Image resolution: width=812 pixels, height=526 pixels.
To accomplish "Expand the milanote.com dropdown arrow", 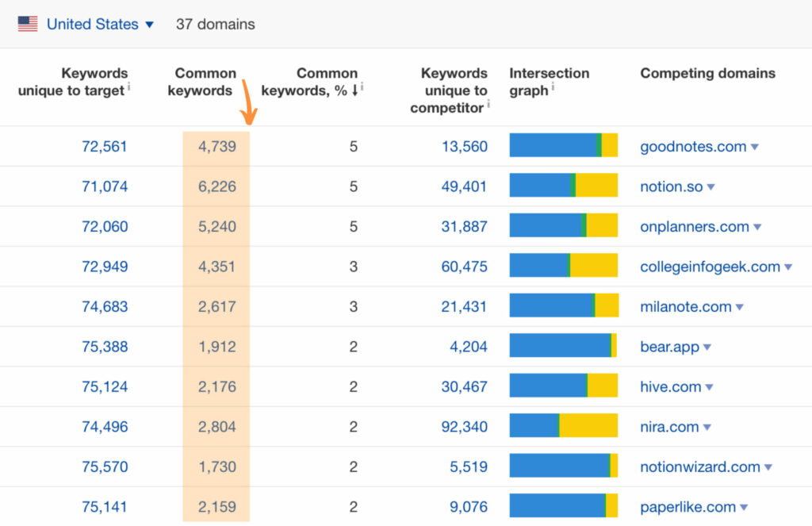I will pos(740,307).
